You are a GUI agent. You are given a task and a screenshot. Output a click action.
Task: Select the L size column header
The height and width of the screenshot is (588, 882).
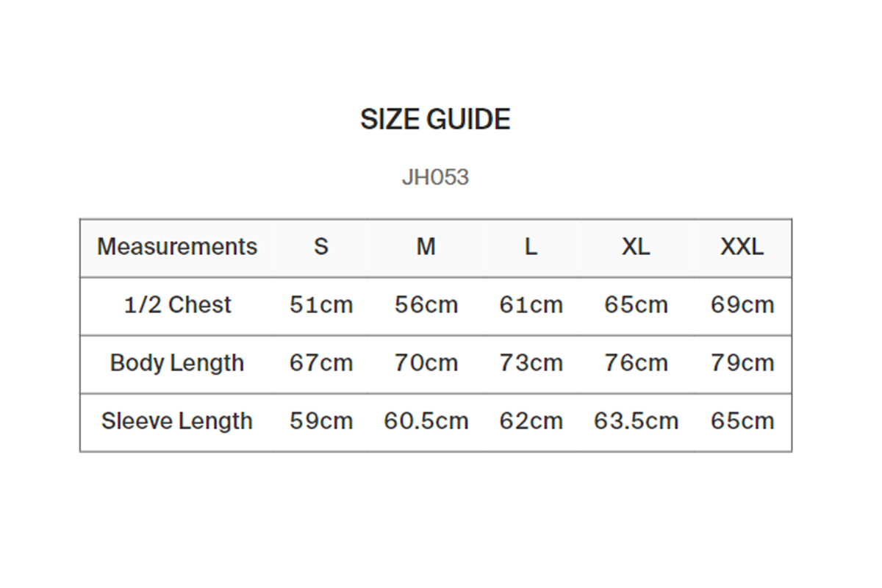coord(531,246)
